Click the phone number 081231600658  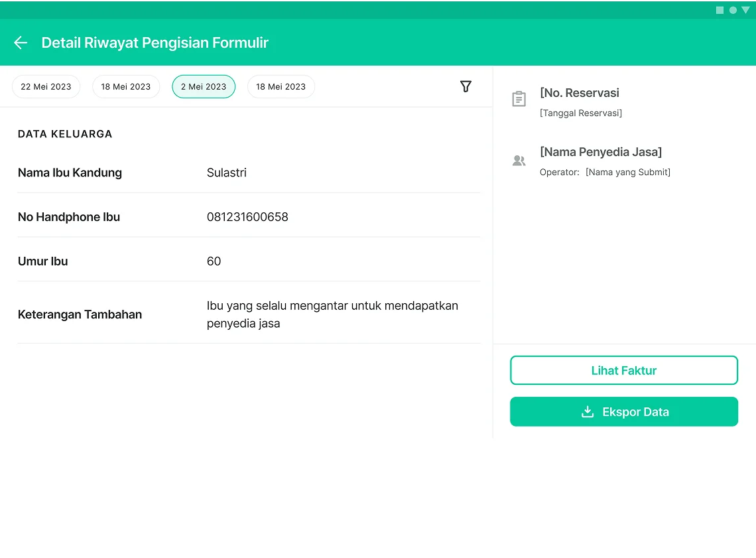point(247,217)
